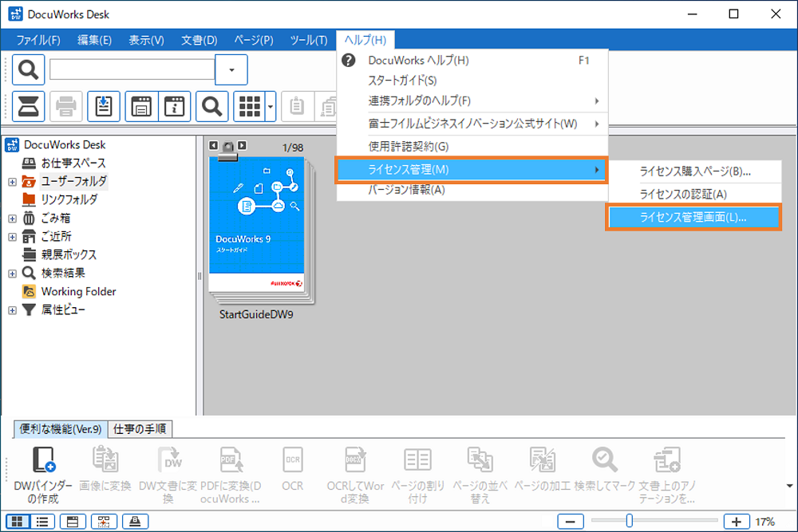Switch to 便利な機能(Ver.9) tab

[x=61, y=429]
